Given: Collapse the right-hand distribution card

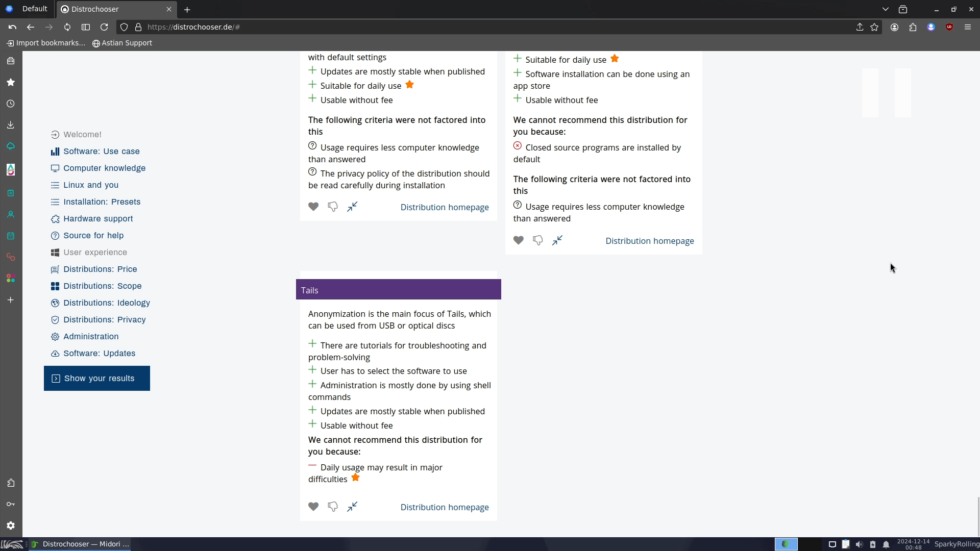Looking at the screenshot, I should coord(557,240).
